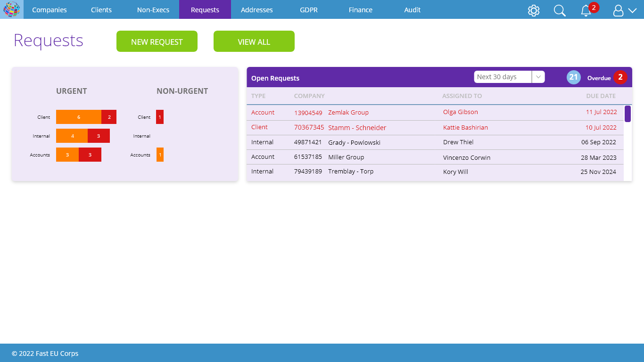Select company number 70367345

click(309, 128)
